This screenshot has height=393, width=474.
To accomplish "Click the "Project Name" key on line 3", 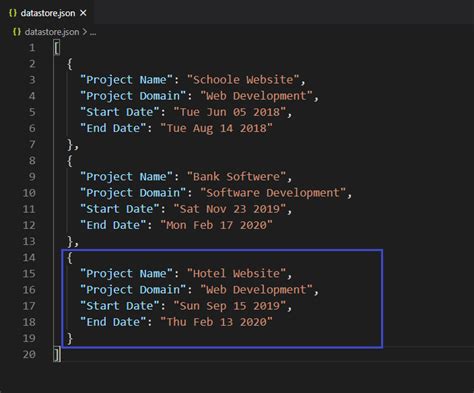I will [x=126, y=80].
